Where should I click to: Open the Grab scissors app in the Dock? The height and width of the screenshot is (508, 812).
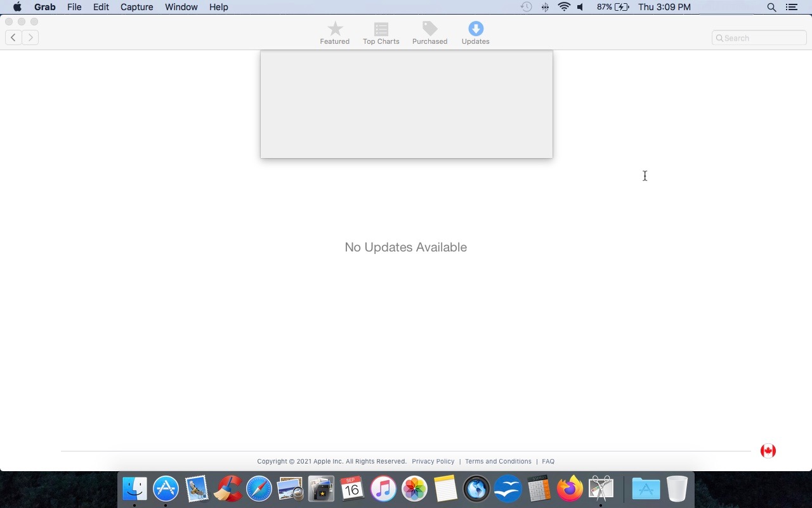click(601, 489)
